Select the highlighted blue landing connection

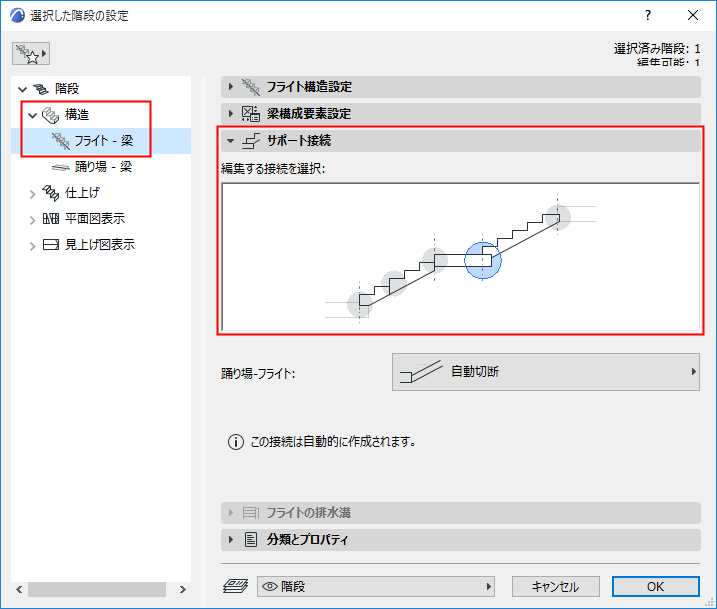[483, 261]
